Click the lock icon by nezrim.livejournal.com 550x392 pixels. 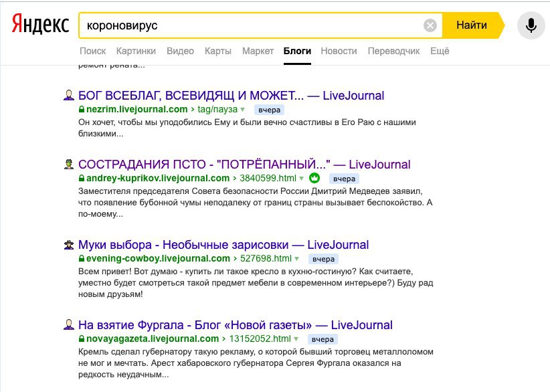(82, 109)
